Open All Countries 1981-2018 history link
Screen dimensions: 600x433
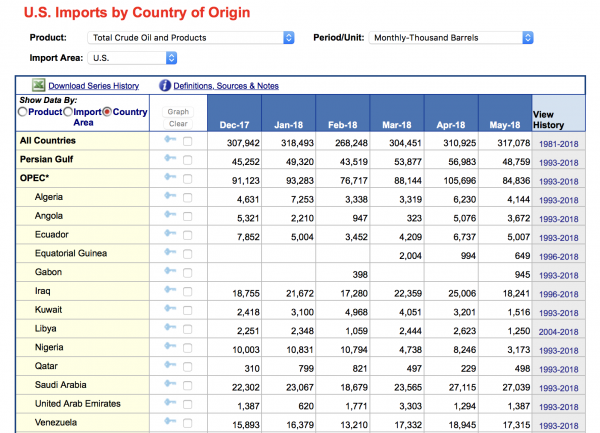click(558, 144)
